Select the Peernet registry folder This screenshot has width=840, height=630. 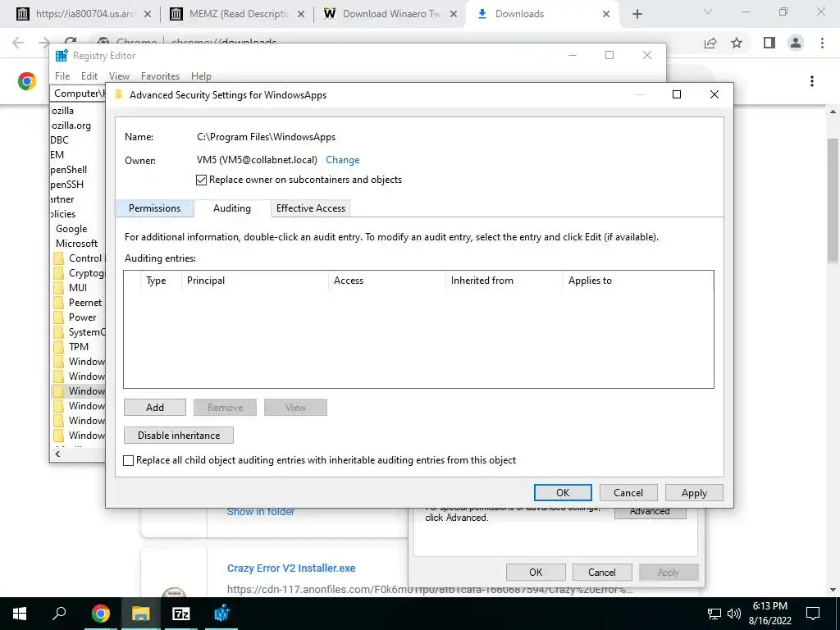pos(78,303)
